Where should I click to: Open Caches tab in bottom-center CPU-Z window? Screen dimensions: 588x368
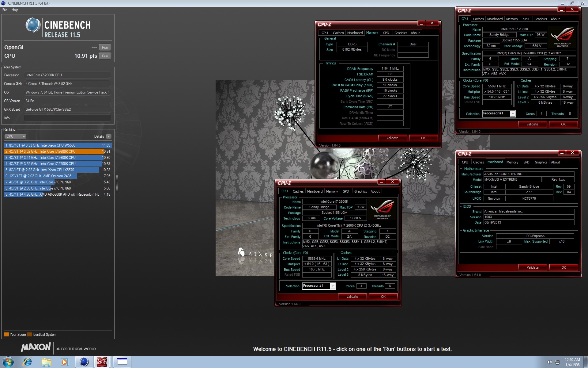[x=298, y=191]
